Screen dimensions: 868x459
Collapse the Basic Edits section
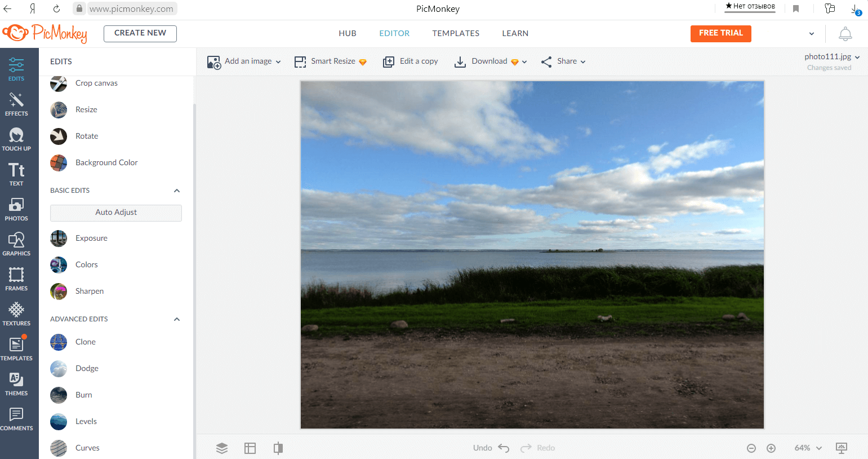tap(177, 191)
